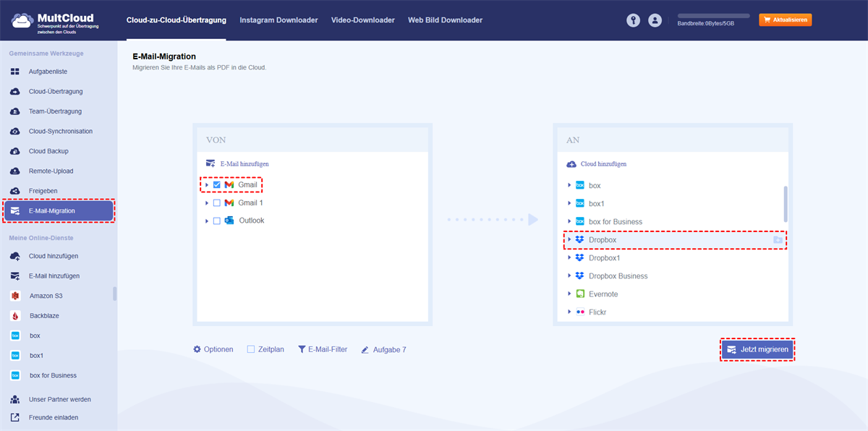The height and width of the screenshot is (431, 868).
Task: Click the Evernote icon in AN list
Action: click(580, 294)
